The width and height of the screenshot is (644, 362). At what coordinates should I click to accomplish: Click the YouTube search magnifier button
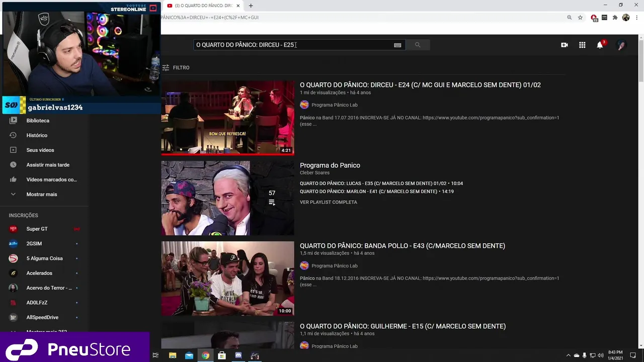(417, 45)
